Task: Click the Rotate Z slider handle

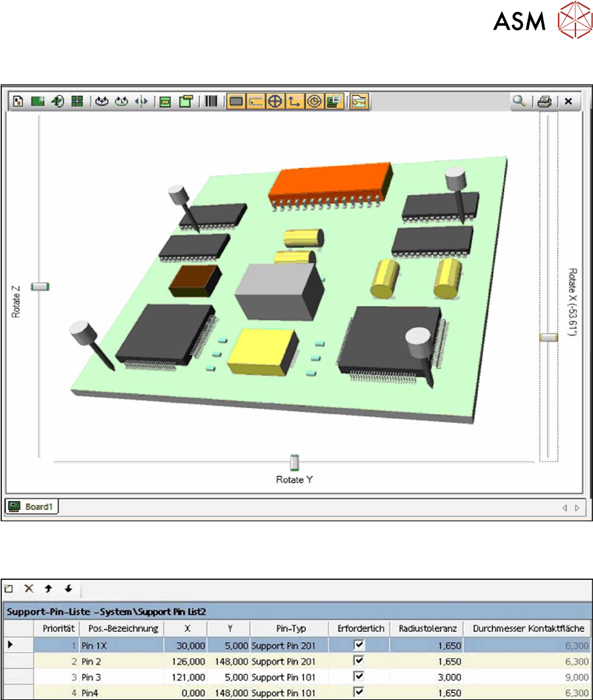Action: [x=40, y=287]
